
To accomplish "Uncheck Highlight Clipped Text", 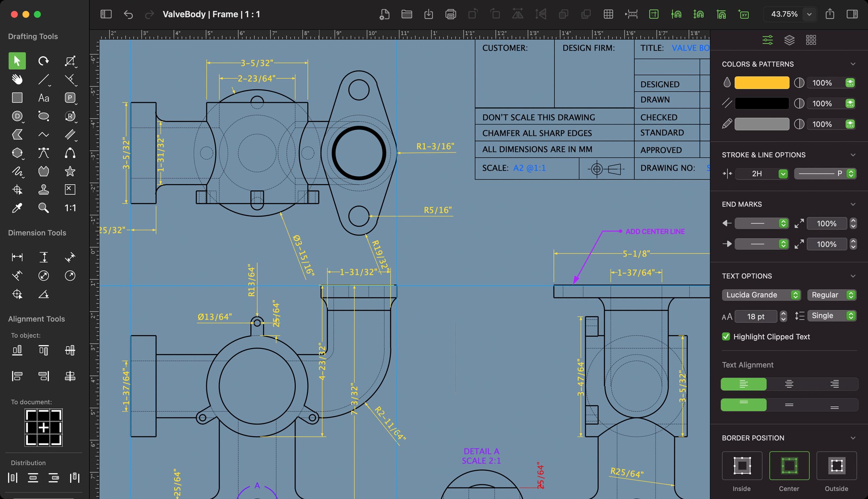I will pos(726,336).
